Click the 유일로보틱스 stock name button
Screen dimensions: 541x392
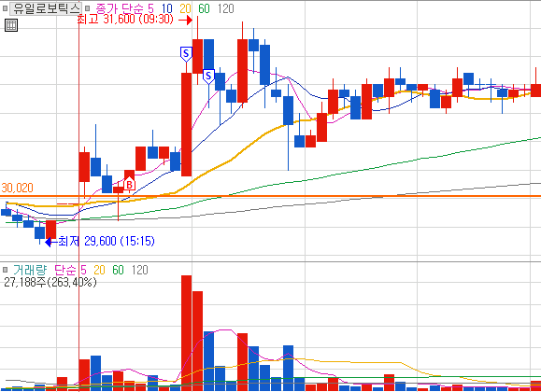pyautogui.click(x=46, y=8)
